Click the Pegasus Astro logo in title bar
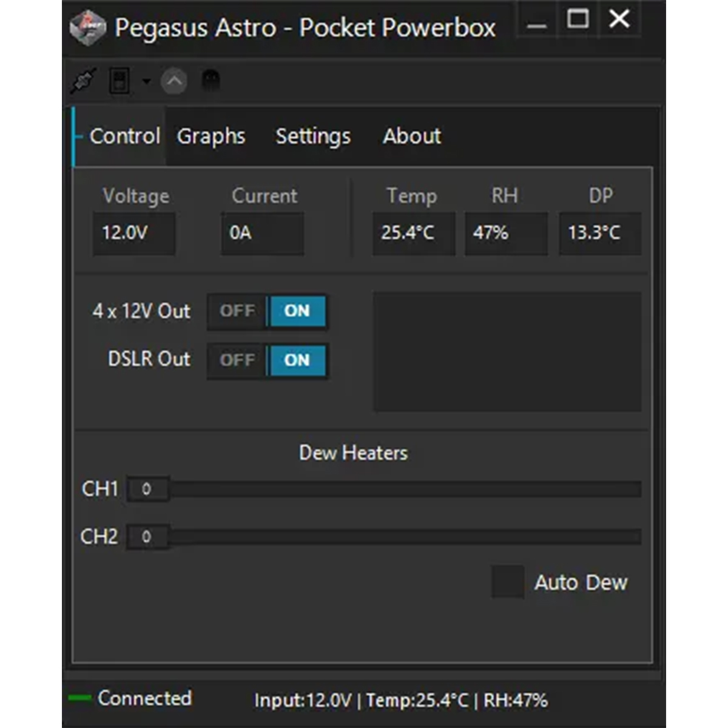The height and width of the screenshot is (728, 728). pyautogui.click(x=88, y=28)
